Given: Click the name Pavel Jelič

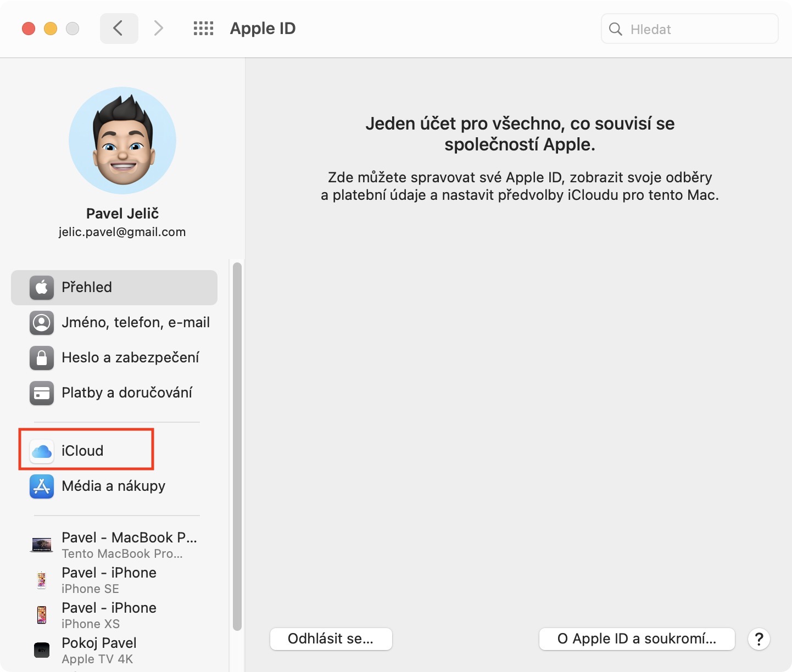Looking at the screenshot, I should coord(122,214).
